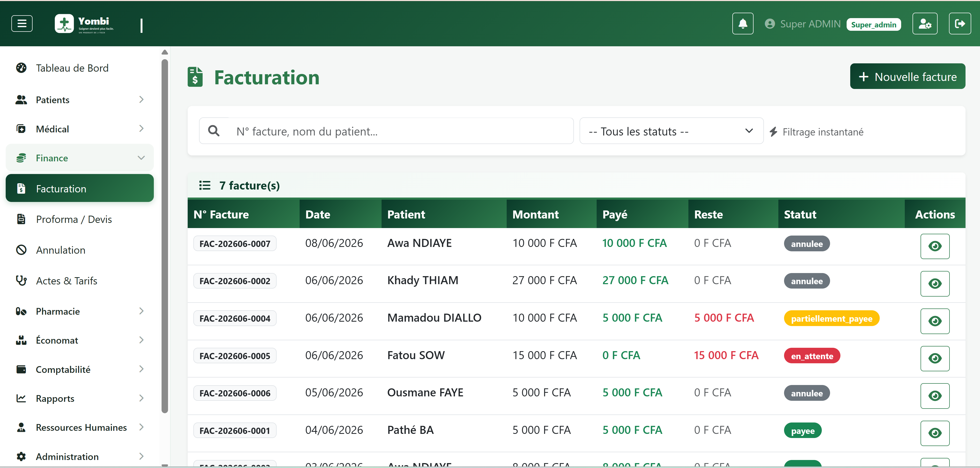Image resolution: width=980 pixels, height=468 pixels.
Task: Click the logout icon in header
Action: pos(960,24)
